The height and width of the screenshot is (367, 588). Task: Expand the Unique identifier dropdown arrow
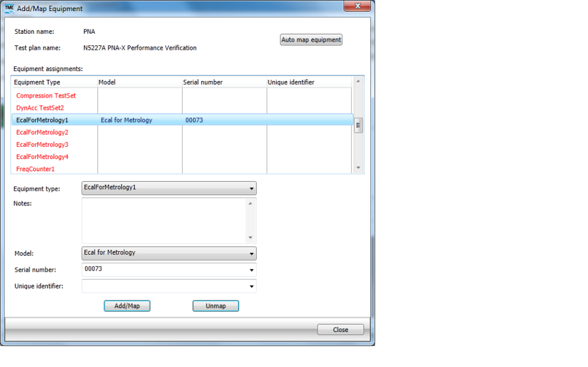(x=251, y=286)
